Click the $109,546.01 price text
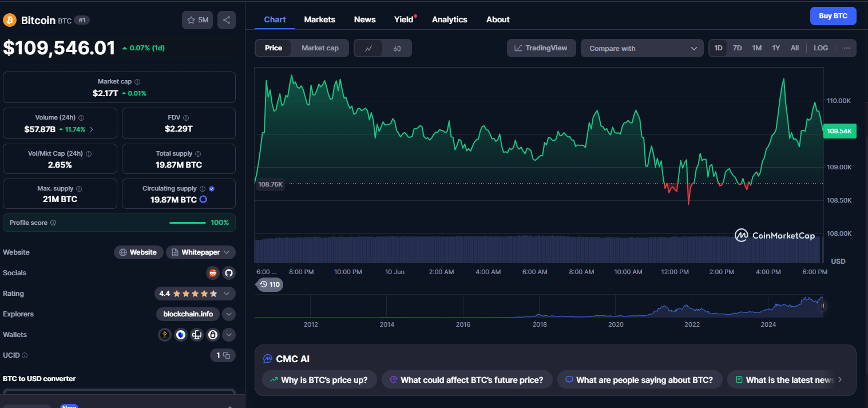The image size is (868, 408). pyautogui.click(x=60, y=48)
